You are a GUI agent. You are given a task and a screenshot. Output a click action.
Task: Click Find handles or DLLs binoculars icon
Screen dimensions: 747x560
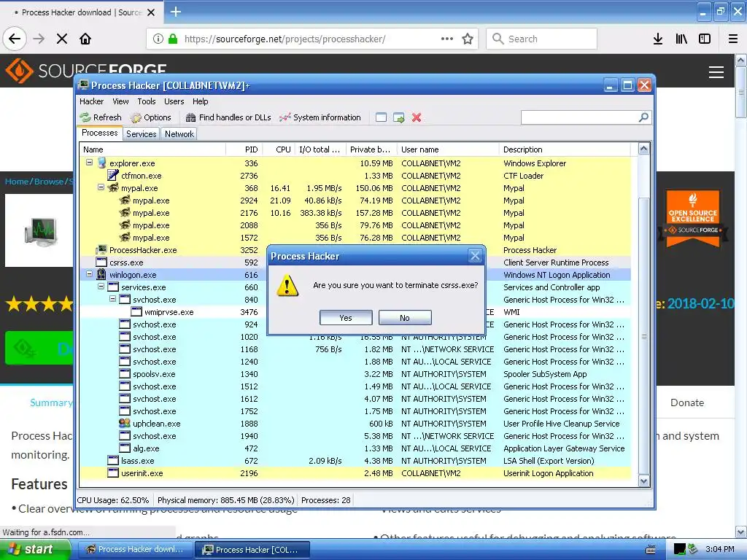190,117
